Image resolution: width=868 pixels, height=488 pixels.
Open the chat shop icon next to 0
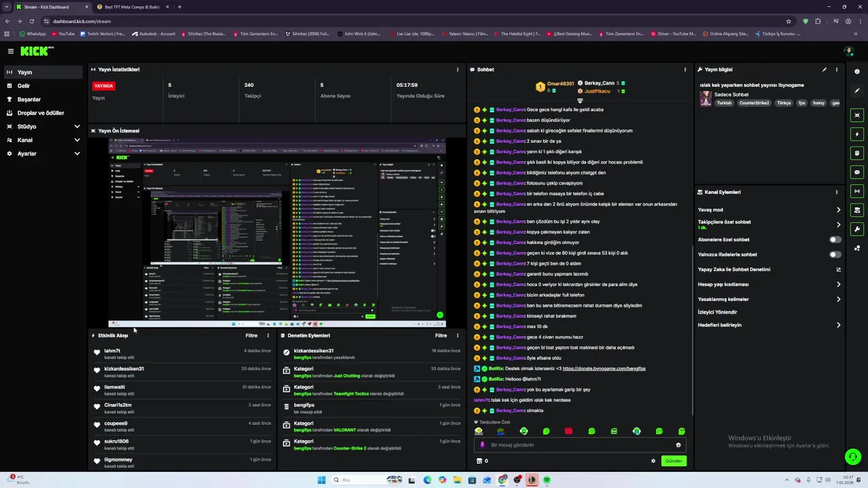point(479,461)
